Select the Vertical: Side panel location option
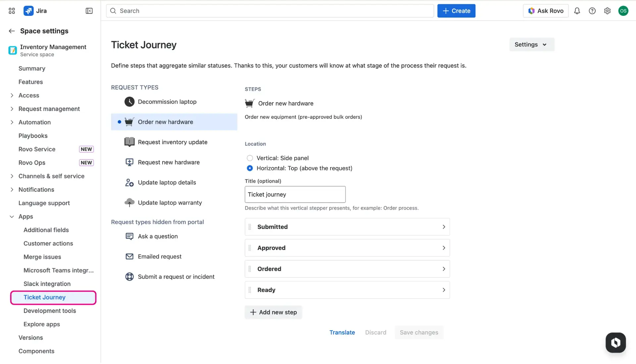The width and height of the screenshot is (636, 364). click(x=250, y=158)
